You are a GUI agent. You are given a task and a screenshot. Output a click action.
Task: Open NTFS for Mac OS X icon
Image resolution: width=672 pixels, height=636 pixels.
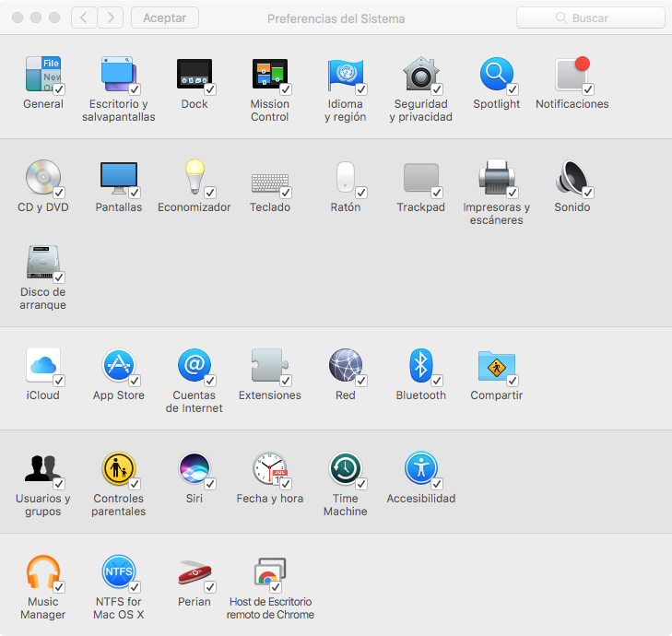pos(119,571)
